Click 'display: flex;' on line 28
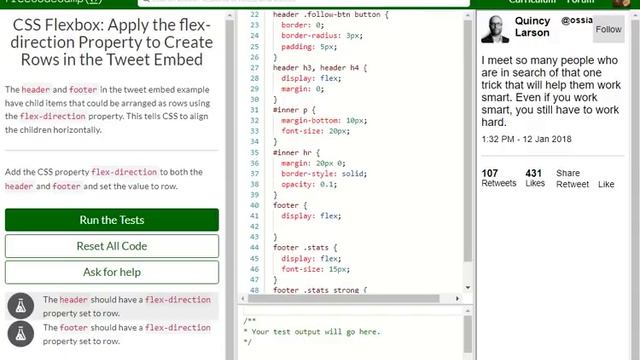 311,78
